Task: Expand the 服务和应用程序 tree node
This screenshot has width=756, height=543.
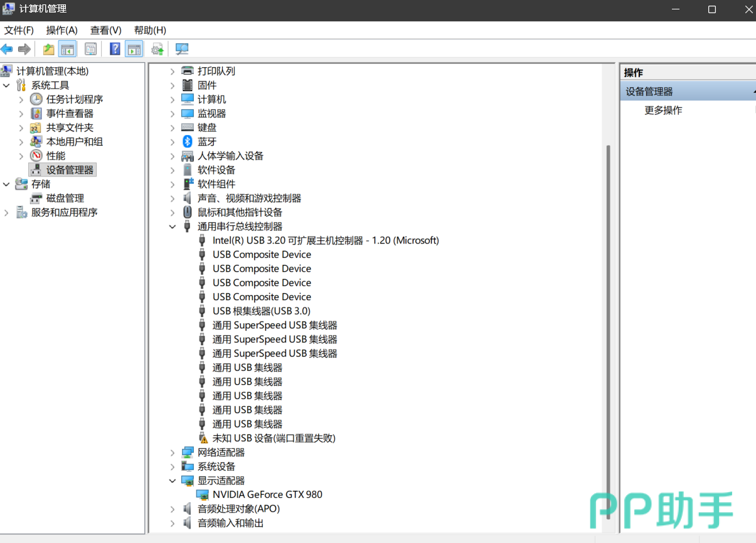Action: (x=6, y=213)
